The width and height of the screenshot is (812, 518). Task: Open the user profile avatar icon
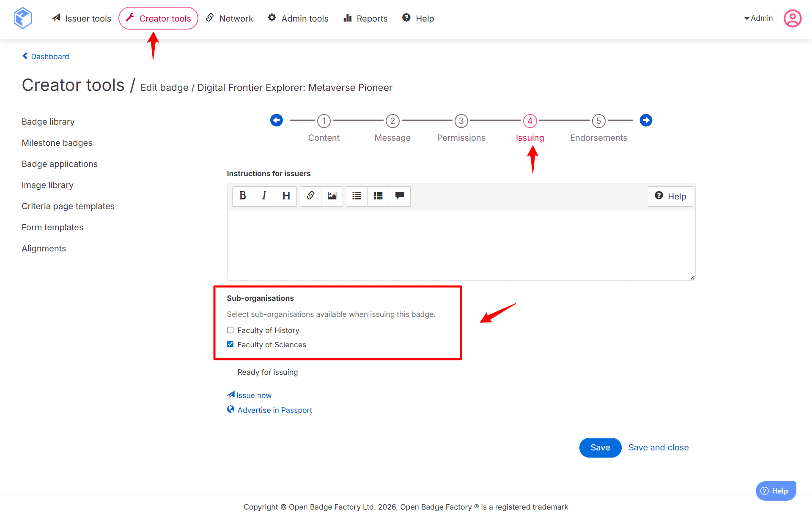[x=792, y=19]
